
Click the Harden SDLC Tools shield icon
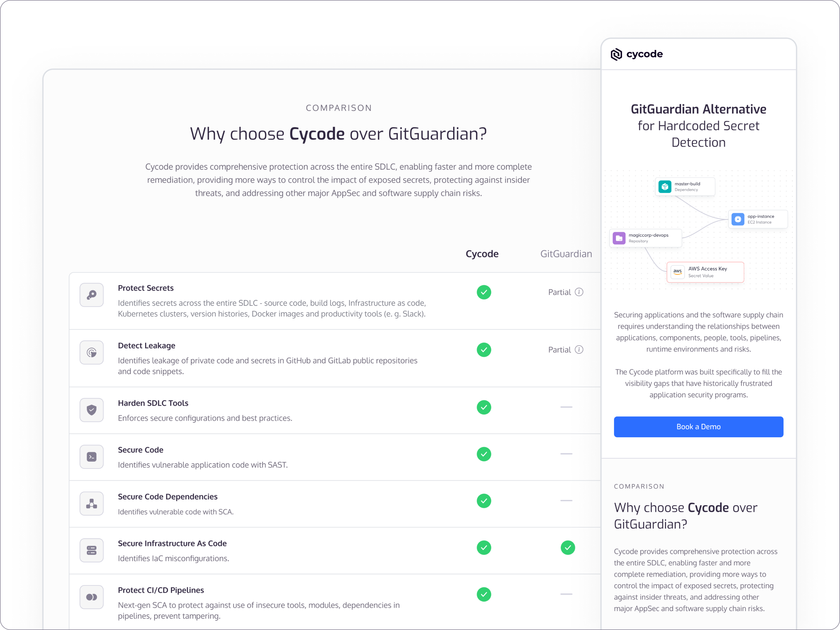pos(92,410)
